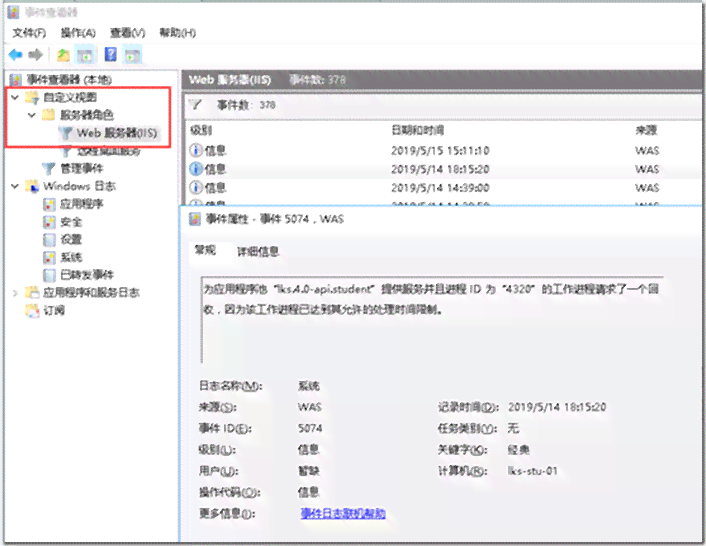The height and width of the screenshot is (546, 706).
Task: Collapse the Windows 日志 tree node
Action: [x=15, y=186]
